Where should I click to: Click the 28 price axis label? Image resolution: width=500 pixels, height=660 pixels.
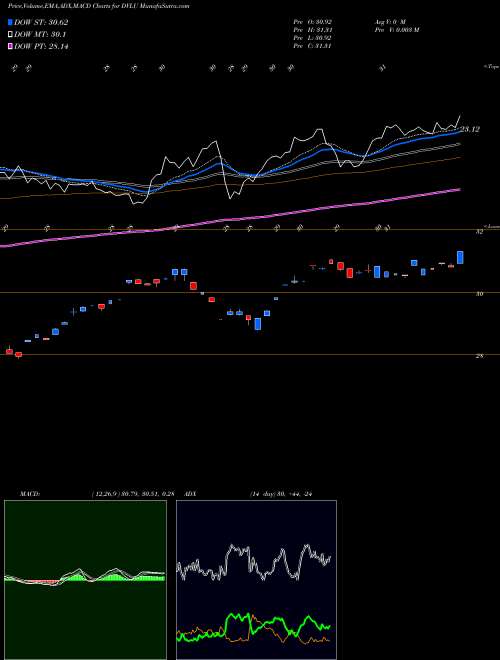[479, 356]
